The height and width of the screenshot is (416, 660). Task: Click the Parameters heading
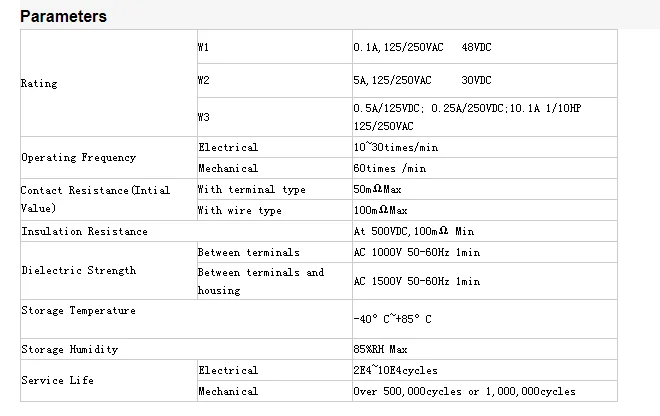click(x=64, y=17)
